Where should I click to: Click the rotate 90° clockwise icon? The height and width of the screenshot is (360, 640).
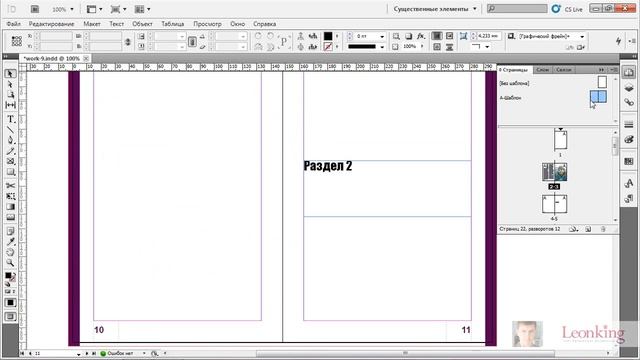[x=258, y=36]
